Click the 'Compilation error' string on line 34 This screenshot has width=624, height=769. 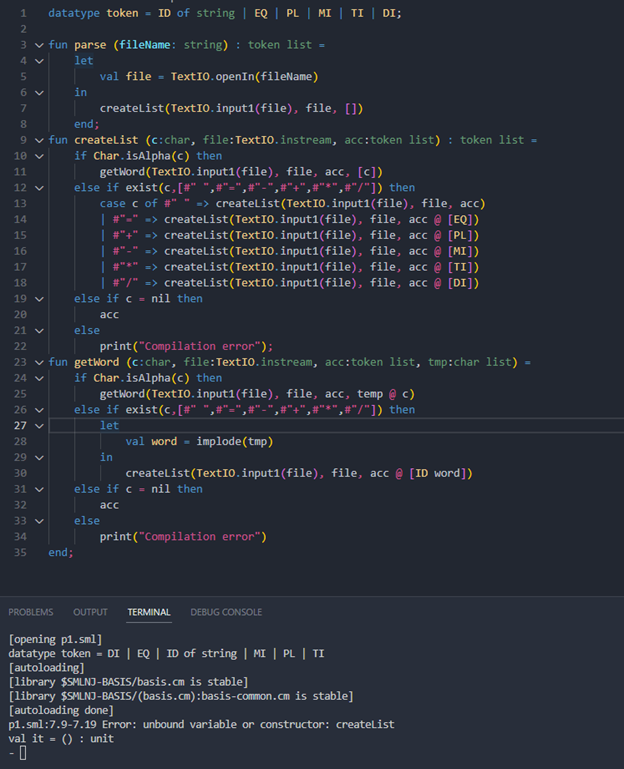(x=200, y=537)
